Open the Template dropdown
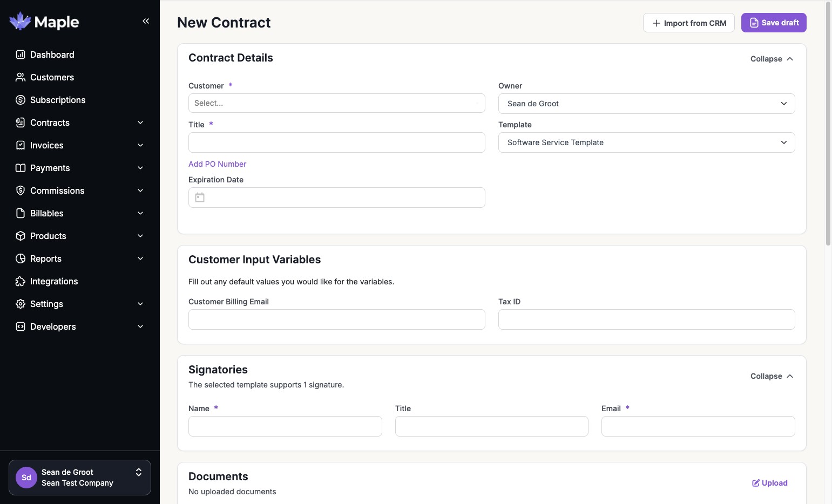Viewport: 832px width, 504px height. pos(646,142)
